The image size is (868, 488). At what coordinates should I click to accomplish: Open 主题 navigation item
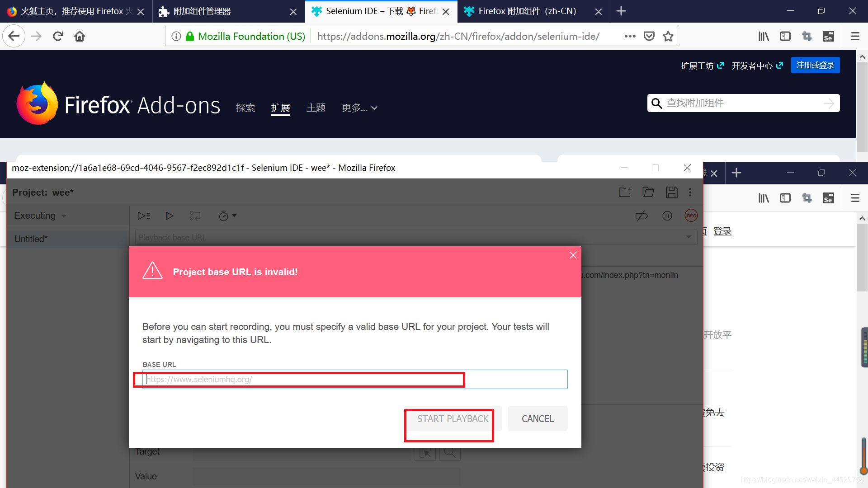click(316, 108)
